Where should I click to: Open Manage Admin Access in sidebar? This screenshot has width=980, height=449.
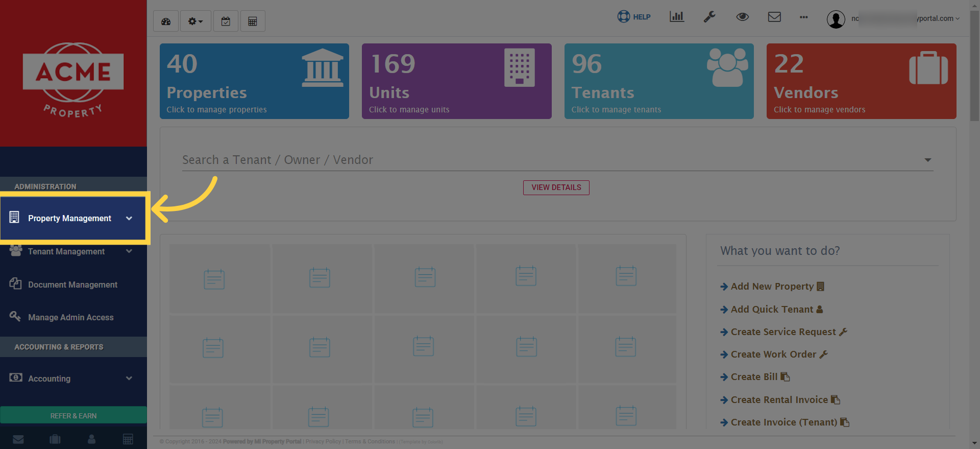(x=73, y=317)
